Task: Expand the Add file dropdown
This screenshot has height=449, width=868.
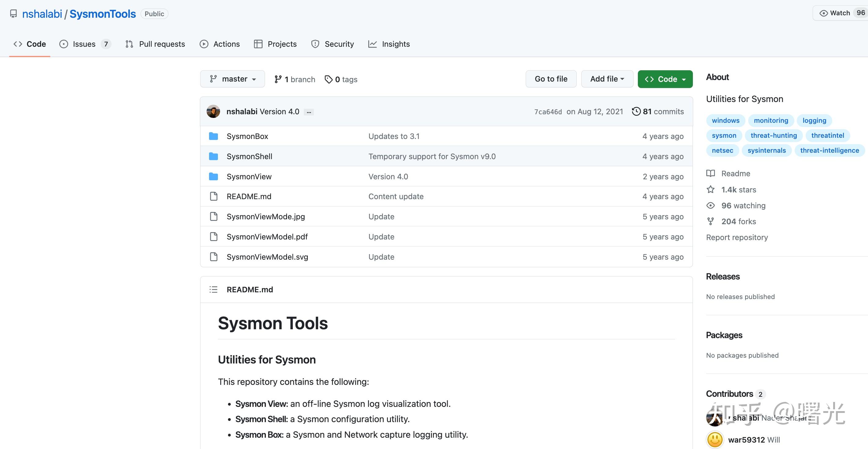Action: 607,79
